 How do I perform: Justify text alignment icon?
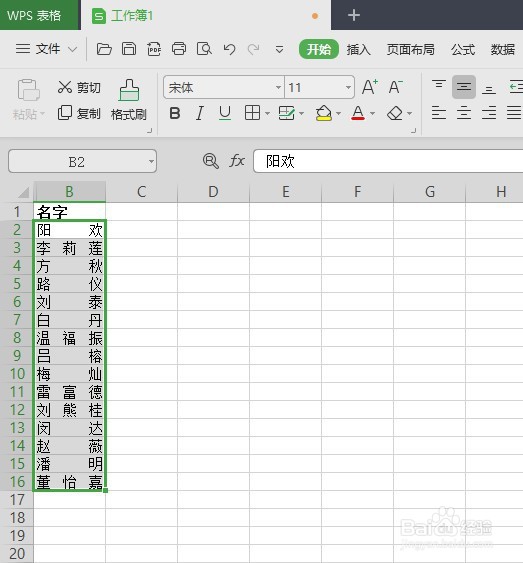[514, 113]
